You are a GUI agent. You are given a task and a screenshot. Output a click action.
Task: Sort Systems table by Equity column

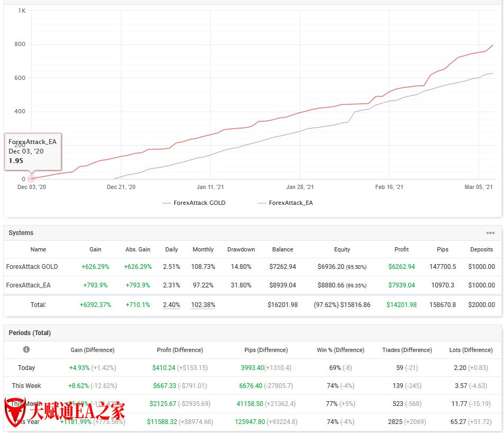[x=341, y=249]
